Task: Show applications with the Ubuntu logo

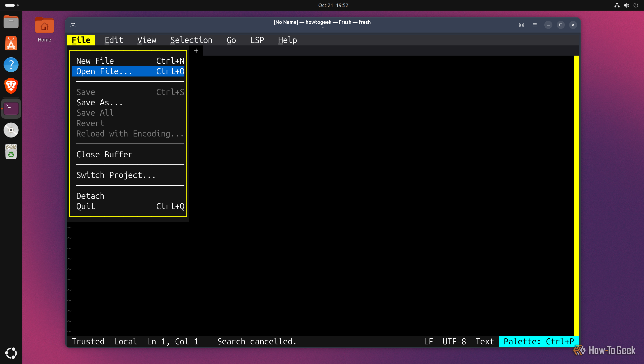Action: pos(11,353)
